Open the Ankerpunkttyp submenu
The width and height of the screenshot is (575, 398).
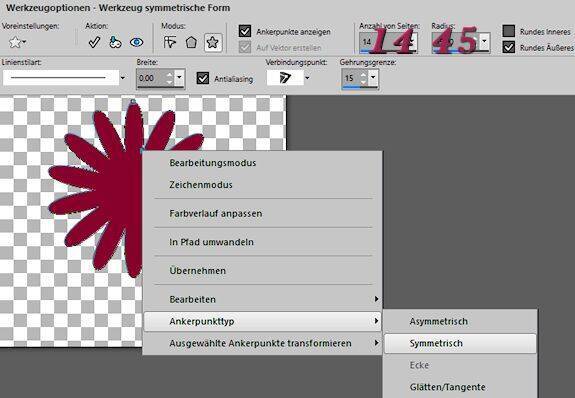(262, 321)
